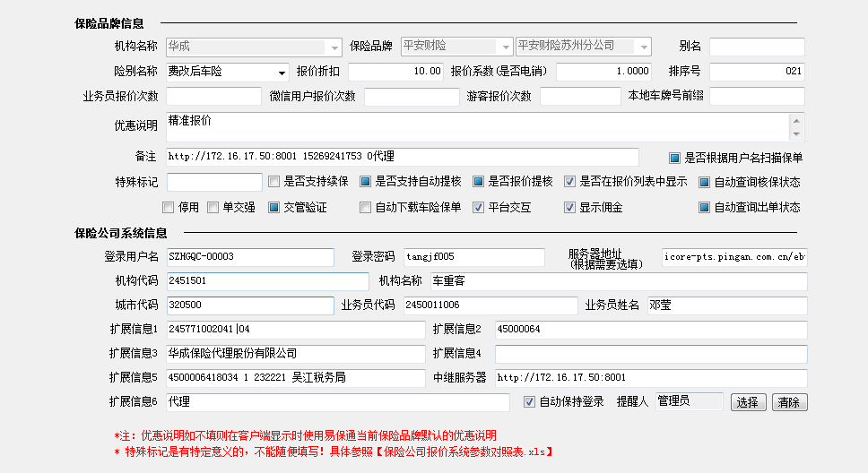Enable 是否支持续保 checkbox
The height and width of the screenshot is (473, 868).
(273, 182)
